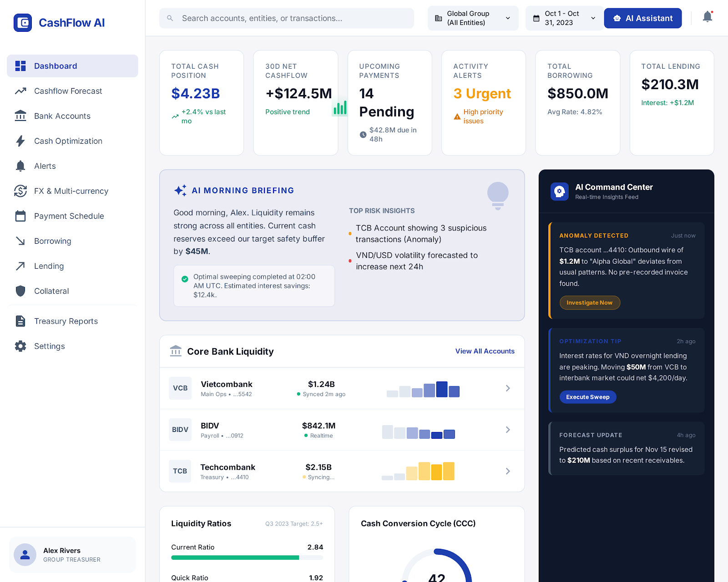The image size is (728, 582).
Task: Click Execute Sweep button
Action: click(588, 397)
